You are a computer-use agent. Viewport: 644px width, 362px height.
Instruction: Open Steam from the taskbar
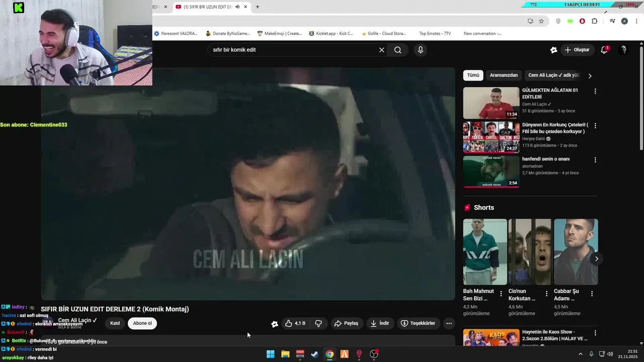pyautogui.click(x=314, y=354)
